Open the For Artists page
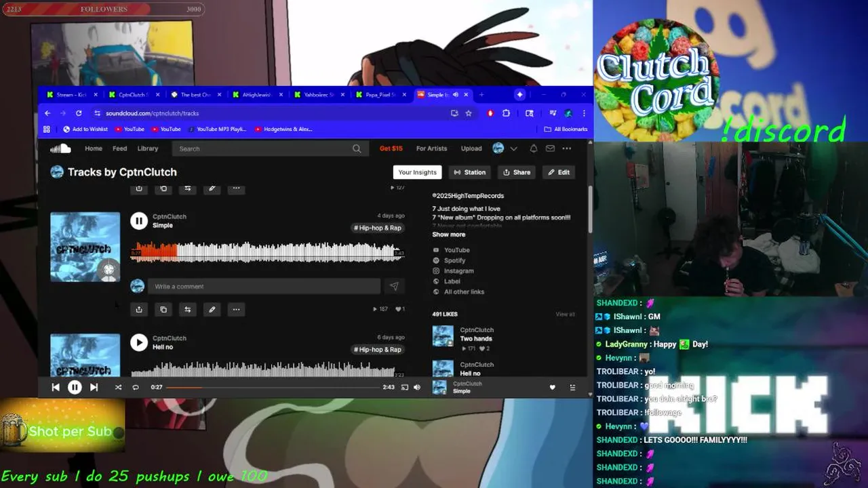The width and height of the screenshot is (868, 488). pyautogui.click(x=431, y=148)
